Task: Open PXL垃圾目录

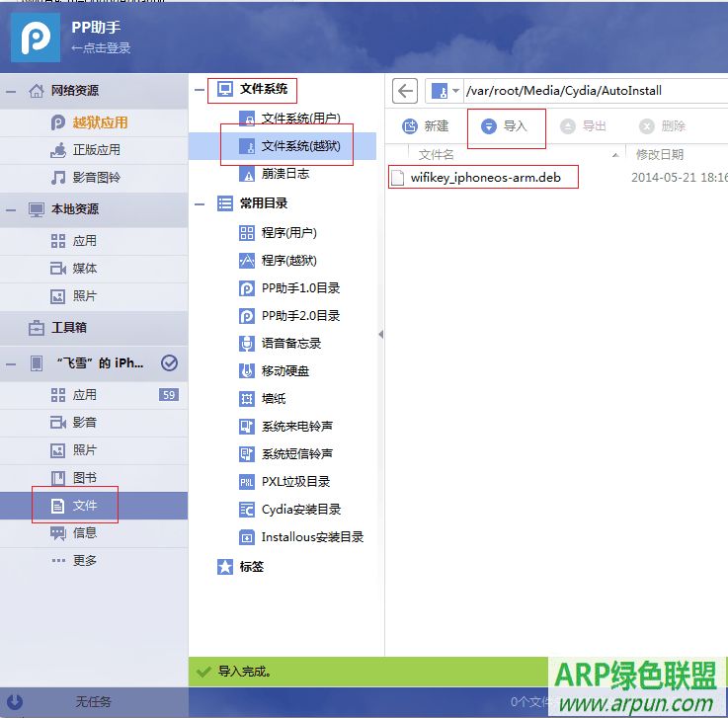Action: coord(295,482)
